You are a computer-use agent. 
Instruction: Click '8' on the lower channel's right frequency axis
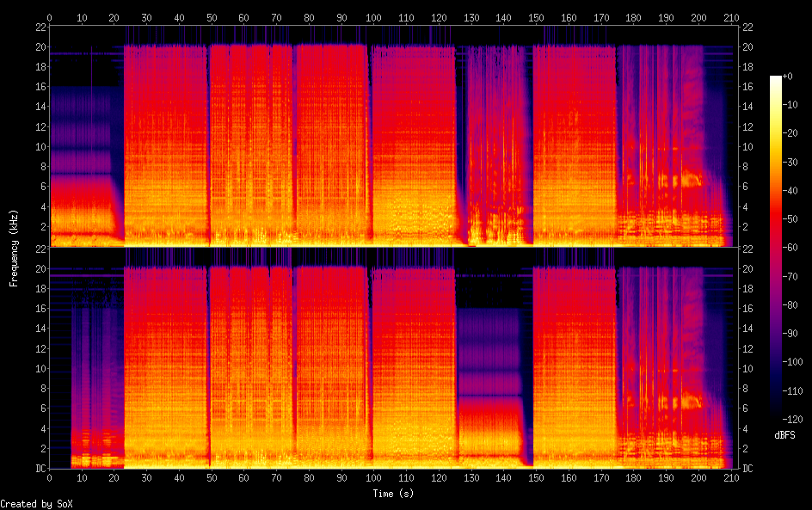pos(745,389)
